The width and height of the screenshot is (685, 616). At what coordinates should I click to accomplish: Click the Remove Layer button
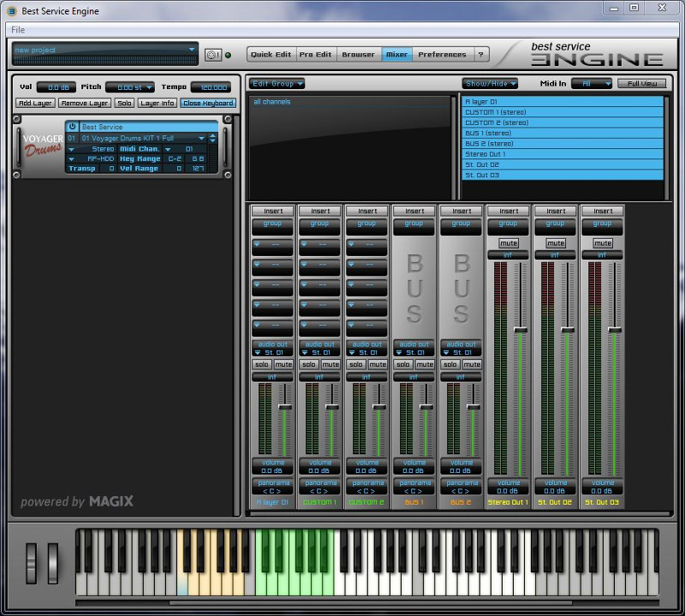tap(85, 103)
